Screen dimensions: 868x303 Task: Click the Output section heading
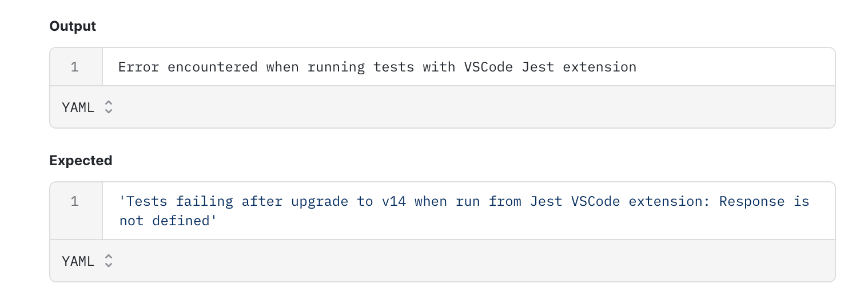[x=73, y=26]
